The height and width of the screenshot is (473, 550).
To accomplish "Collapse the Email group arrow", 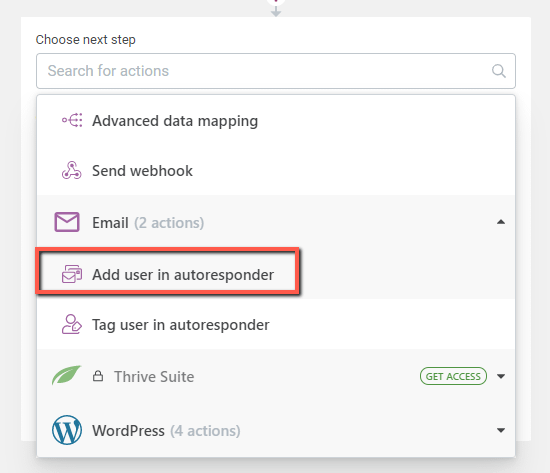I will tap(501, 222).
